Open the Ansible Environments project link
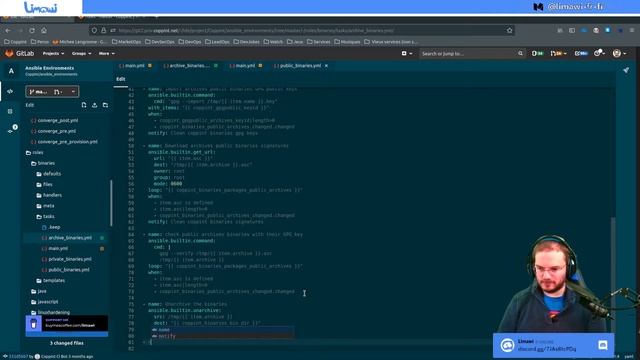Viewport: 640px width, 360px height. point(49,68)
